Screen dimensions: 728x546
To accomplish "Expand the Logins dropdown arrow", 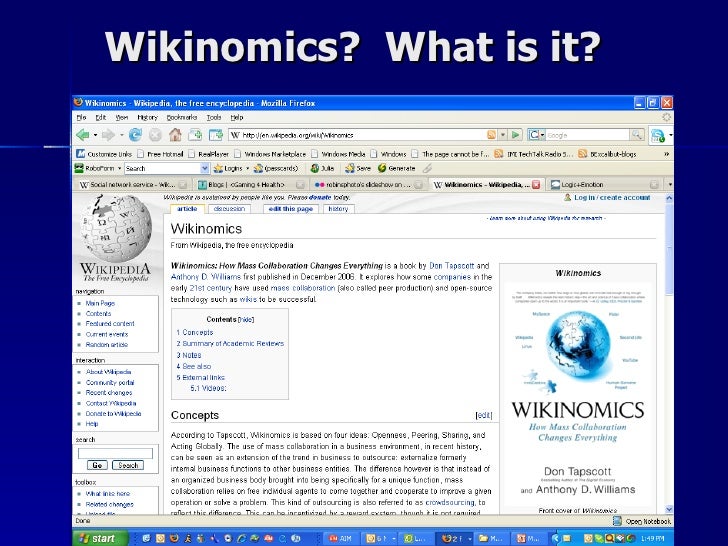I will coord(247,168).
